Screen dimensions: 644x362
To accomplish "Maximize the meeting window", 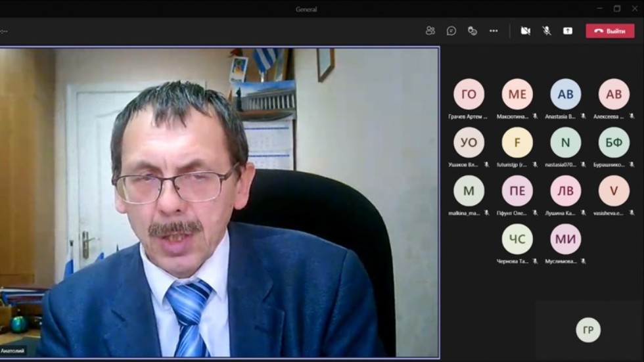I will tap(617, 9).
